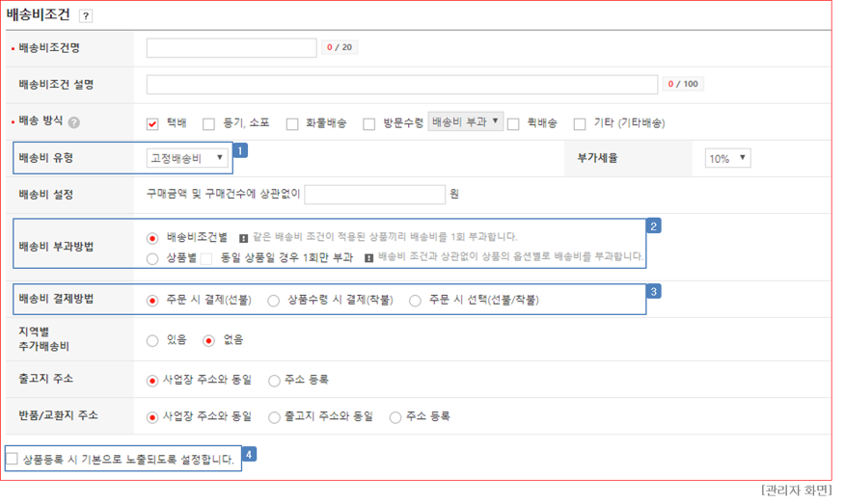Choose 없음 for 지역별 추가배송비
Screen dimensions: 844x504
point(209,340)
